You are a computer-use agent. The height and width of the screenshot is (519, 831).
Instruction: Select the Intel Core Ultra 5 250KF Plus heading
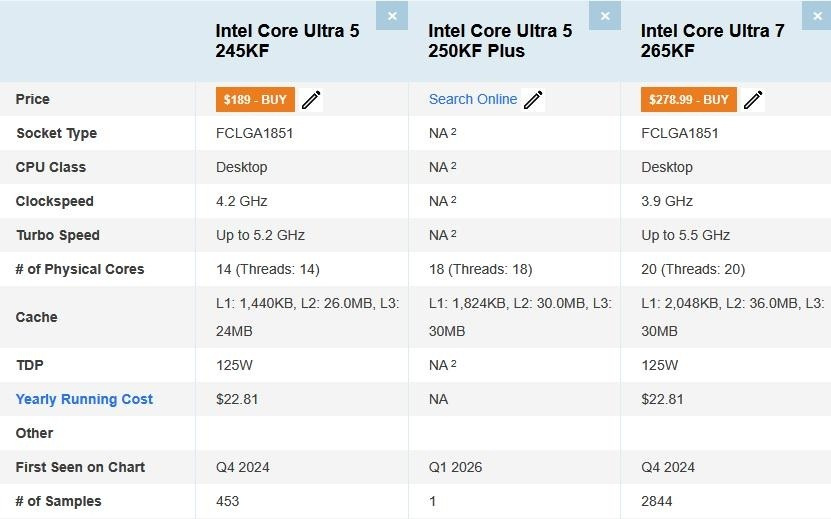[x=500, y=41]
